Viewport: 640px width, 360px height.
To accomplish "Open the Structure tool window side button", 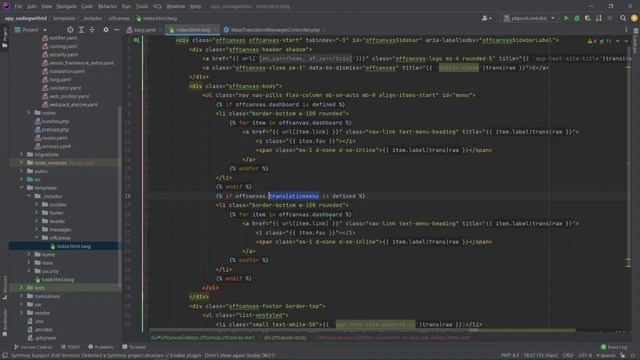I will pos(4,288).
